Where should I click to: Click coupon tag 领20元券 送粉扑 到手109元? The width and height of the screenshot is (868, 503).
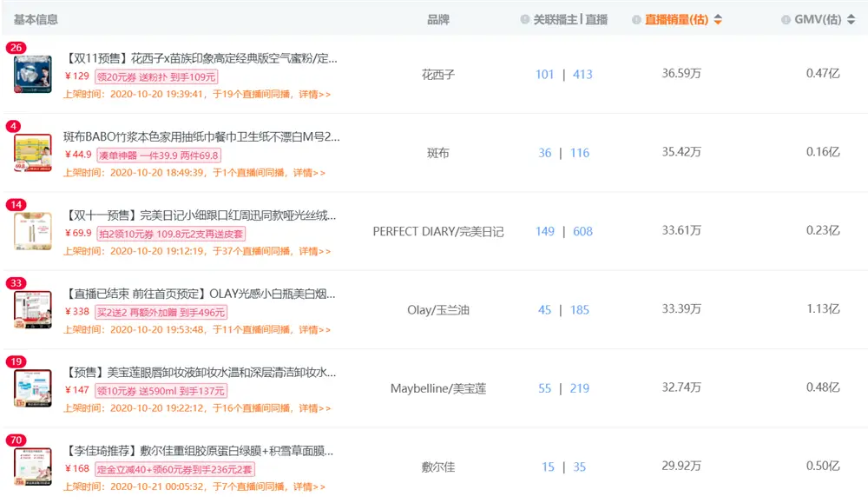(x=156, y=77)
